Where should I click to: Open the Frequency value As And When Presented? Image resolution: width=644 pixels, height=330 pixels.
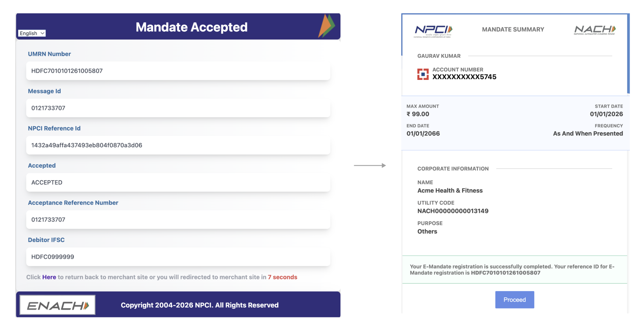point(588,134)
